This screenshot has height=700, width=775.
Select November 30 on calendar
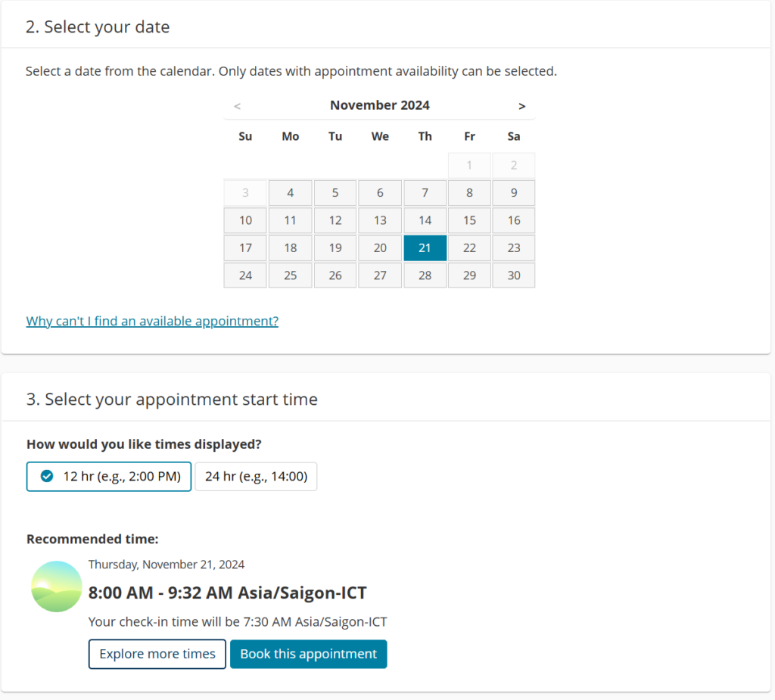(x=514, y=275)
